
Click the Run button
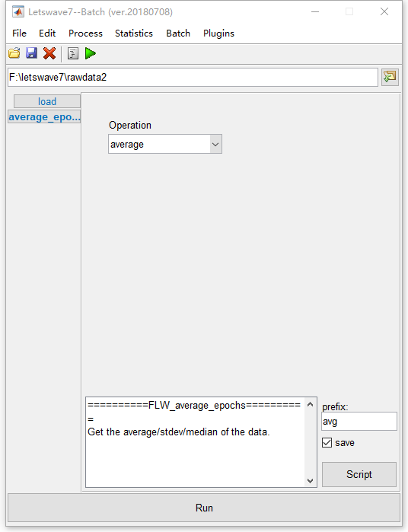pos(204,508)
